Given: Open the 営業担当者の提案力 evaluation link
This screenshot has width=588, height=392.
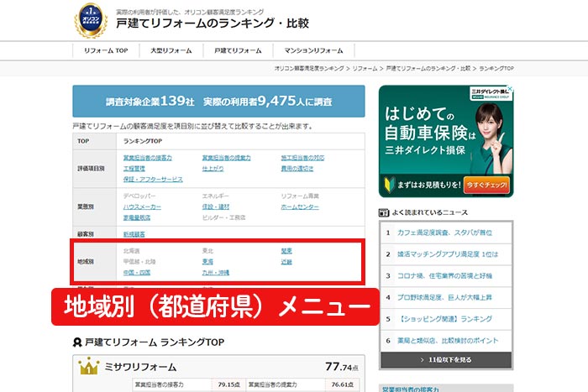Looking at the screenshot, I should [226, 158].
